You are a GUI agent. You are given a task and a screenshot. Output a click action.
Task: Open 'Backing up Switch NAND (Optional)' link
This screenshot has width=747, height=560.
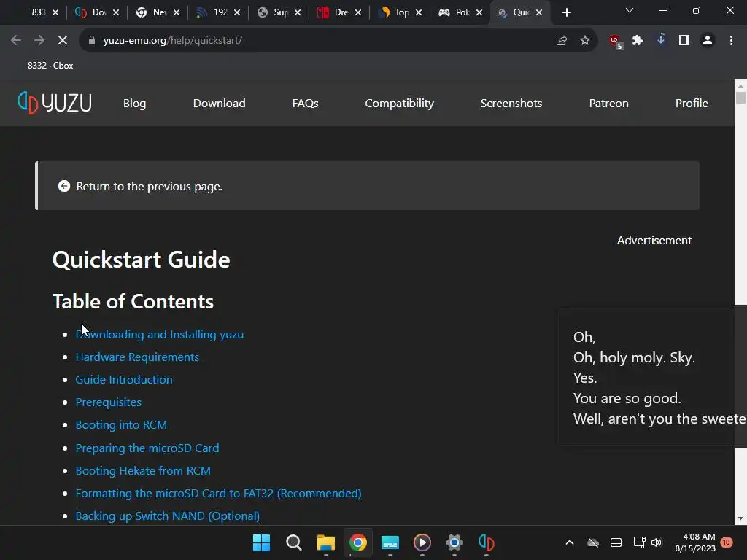[x=167, y=516]
